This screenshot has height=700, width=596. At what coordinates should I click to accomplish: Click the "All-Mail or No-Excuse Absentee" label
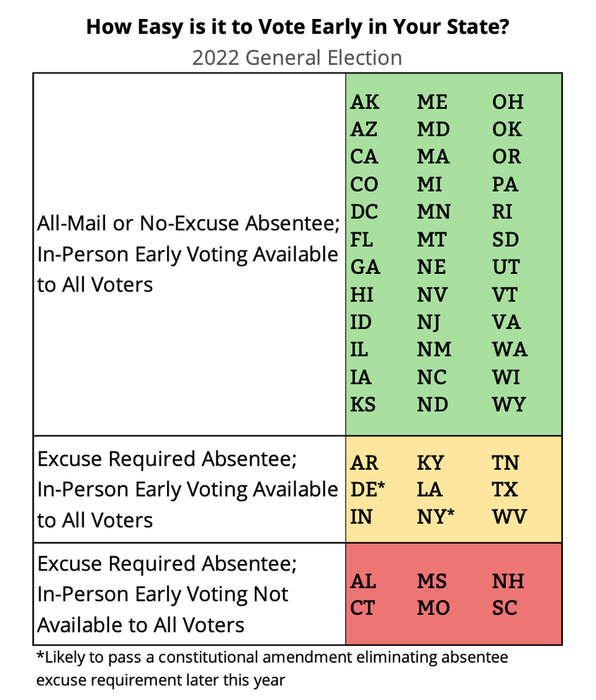pos(189,225)
